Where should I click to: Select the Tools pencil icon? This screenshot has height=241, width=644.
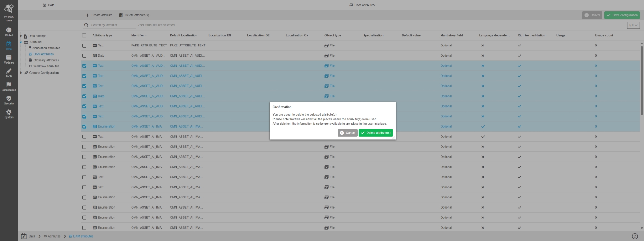point(9,71)
